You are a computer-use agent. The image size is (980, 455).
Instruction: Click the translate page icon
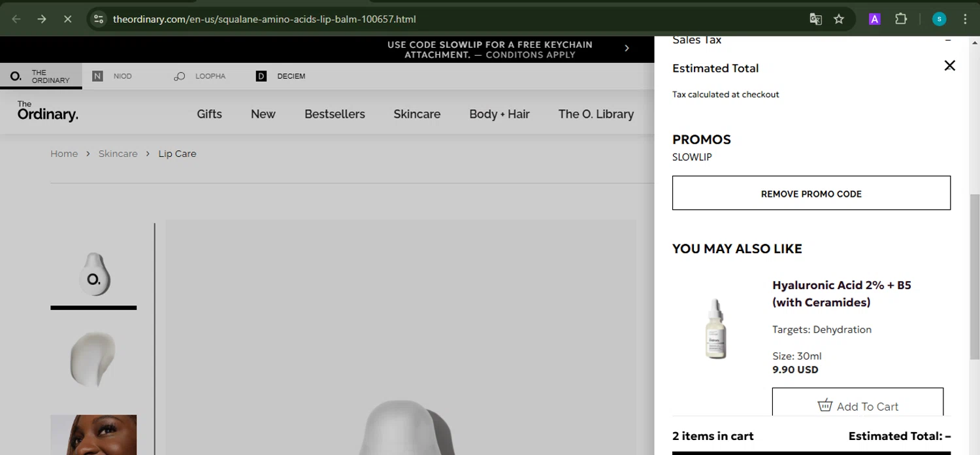(815, 19)
